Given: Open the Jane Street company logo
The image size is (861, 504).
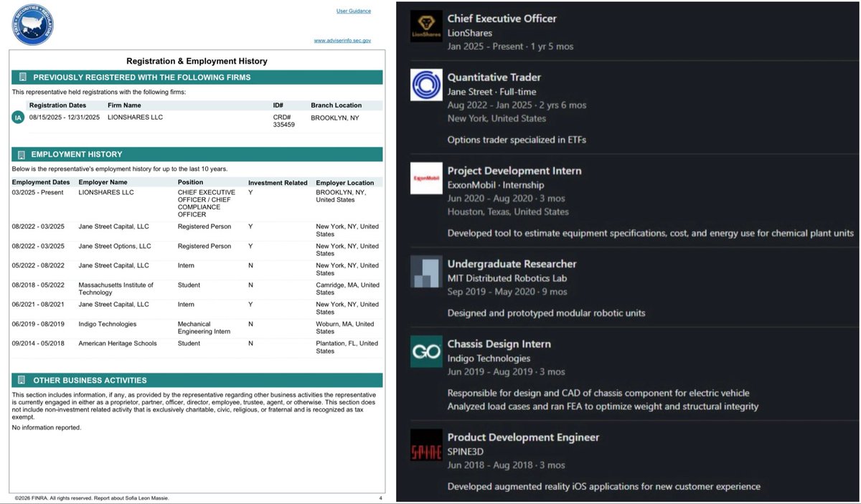Looking at the screenshot, I should click(426, 85).
